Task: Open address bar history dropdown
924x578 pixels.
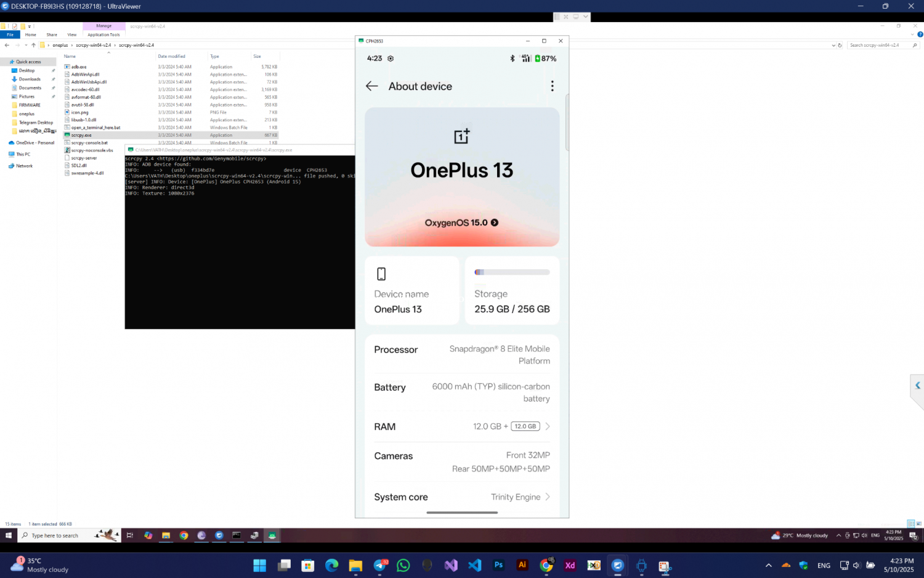Action: pyautogui.click(x=833, y=45)
